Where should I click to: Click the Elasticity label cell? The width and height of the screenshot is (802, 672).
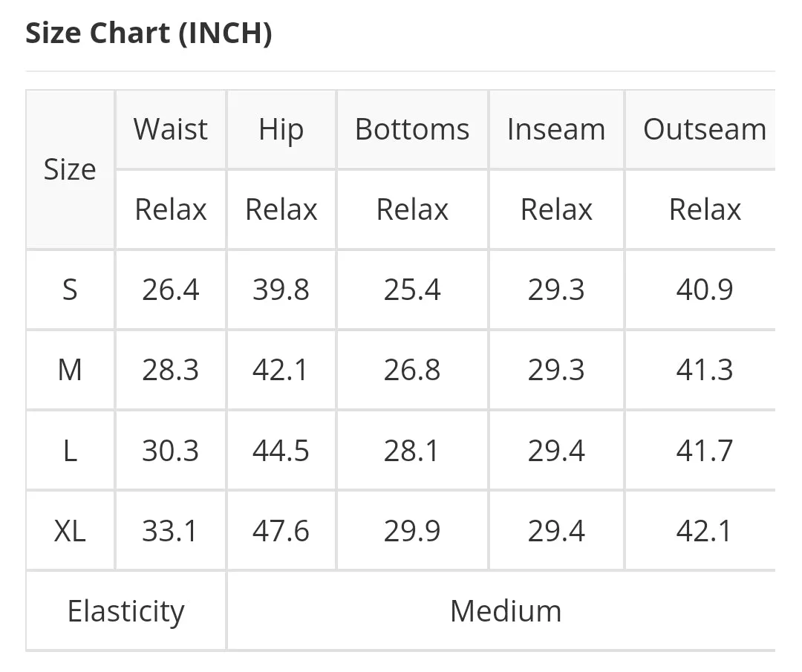125,611
